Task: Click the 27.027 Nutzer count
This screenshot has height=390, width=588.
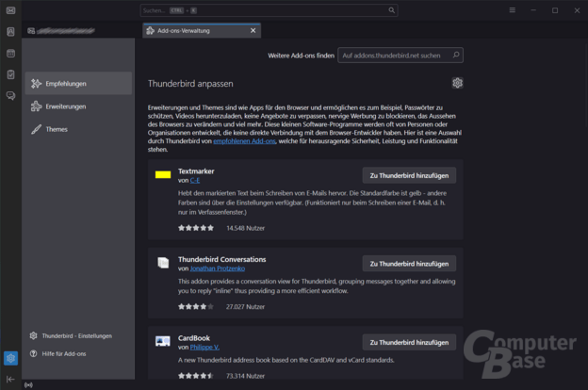Action: (246, 307)
